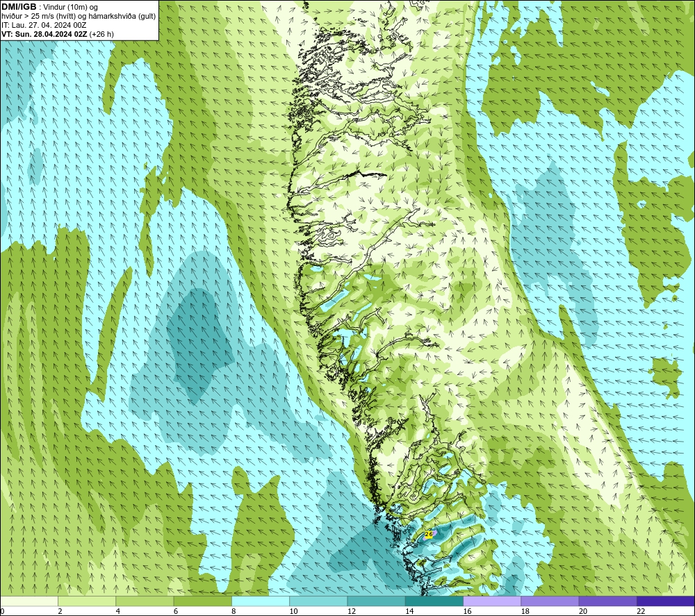Screen dimensions: 695x616
Task: Select the legend swatch between 2 and 4
Action: 87,601
